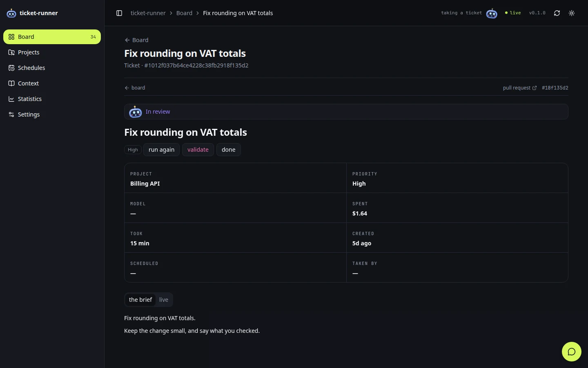Go to Schedules page
The image size is (588, 368).
point(52,68)
